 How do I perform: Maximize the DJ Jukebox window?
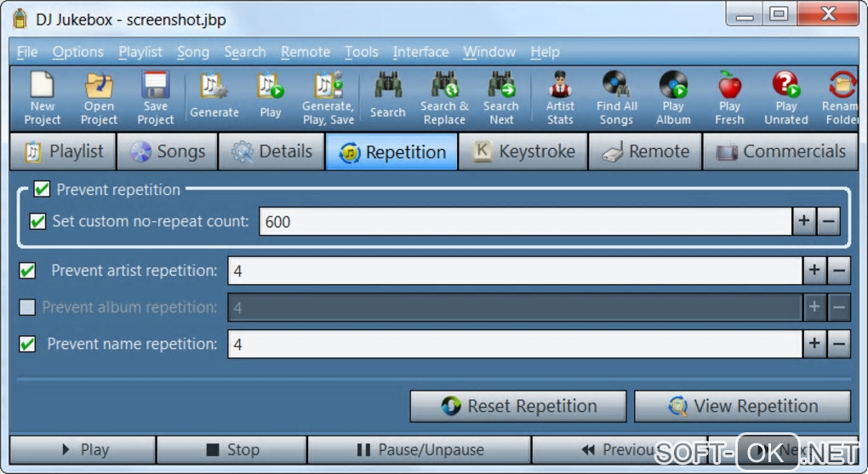pyautogui.click(x=779, y=14)
